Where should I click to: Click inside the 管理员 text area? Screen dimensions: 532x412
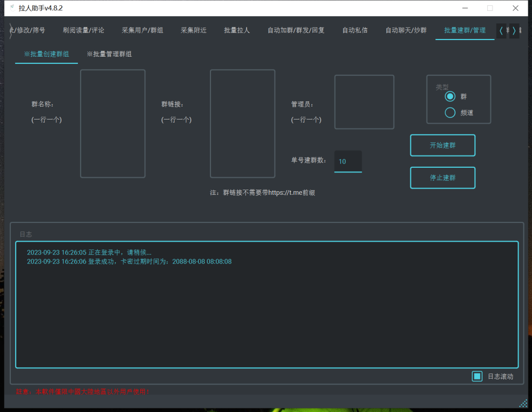click(364, 102)
